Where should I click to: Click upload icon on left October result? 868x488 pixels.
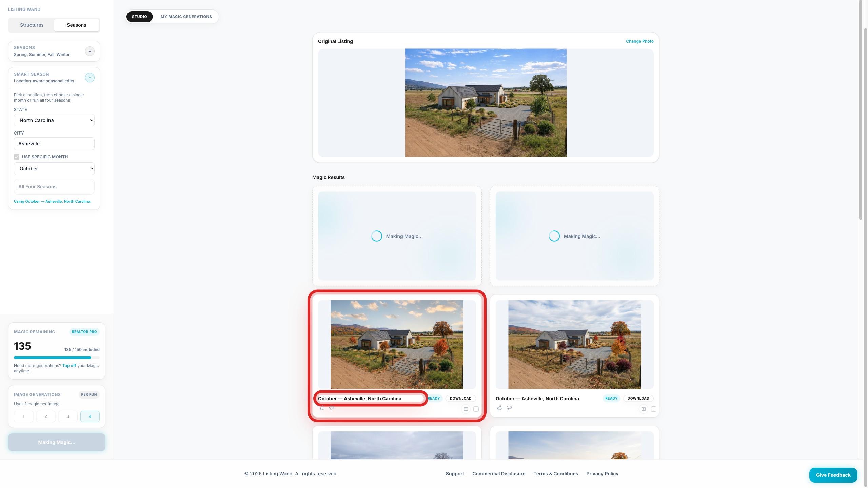click(x=466, y=409)
